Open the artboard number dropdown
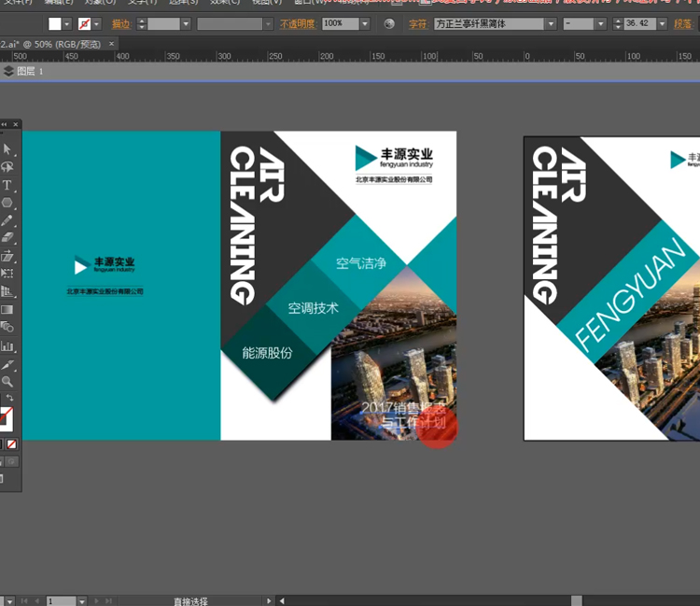The width and height of the screenshot is (700, 606). pos(82,601)
